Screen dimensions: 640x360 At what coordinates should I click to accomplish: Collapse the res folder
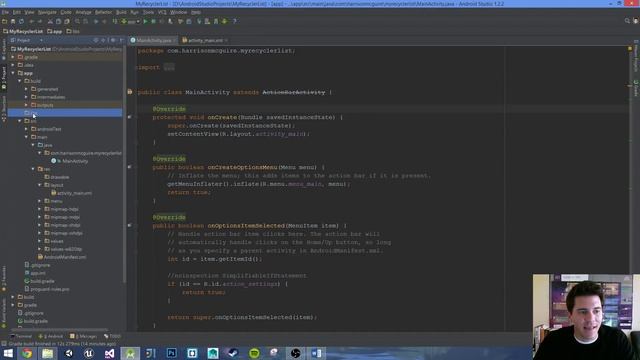(33, 169)
